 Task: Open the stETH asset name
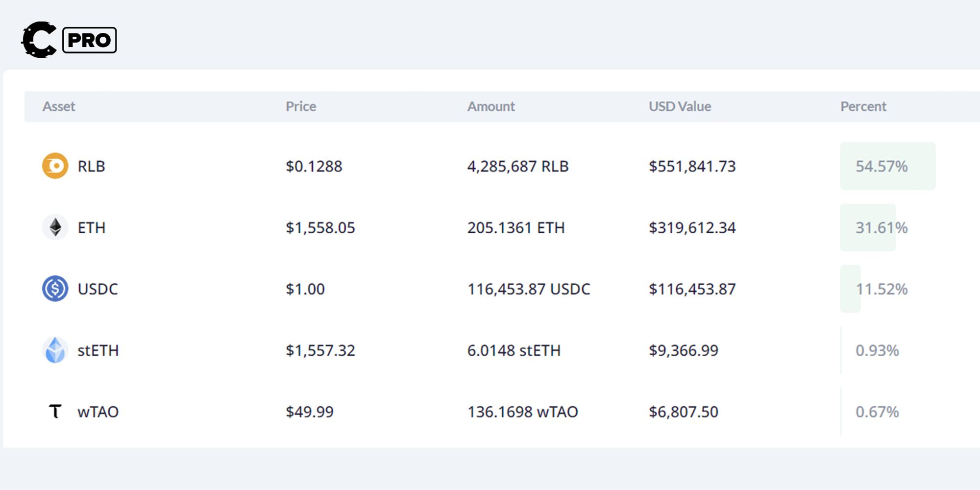click(98, 350)
